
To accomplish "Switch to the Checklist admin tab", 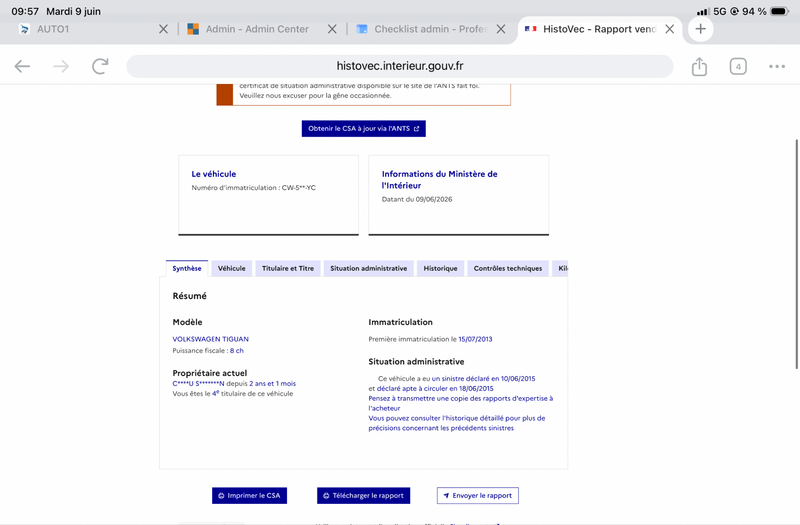I will tap(431, 29).
